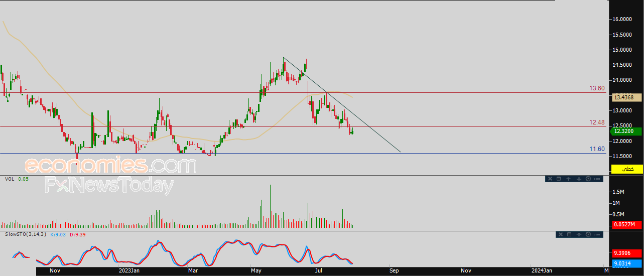The image size is (644, 276).
Task: Open SlowSTO pane settings gear
Action: 588,234
